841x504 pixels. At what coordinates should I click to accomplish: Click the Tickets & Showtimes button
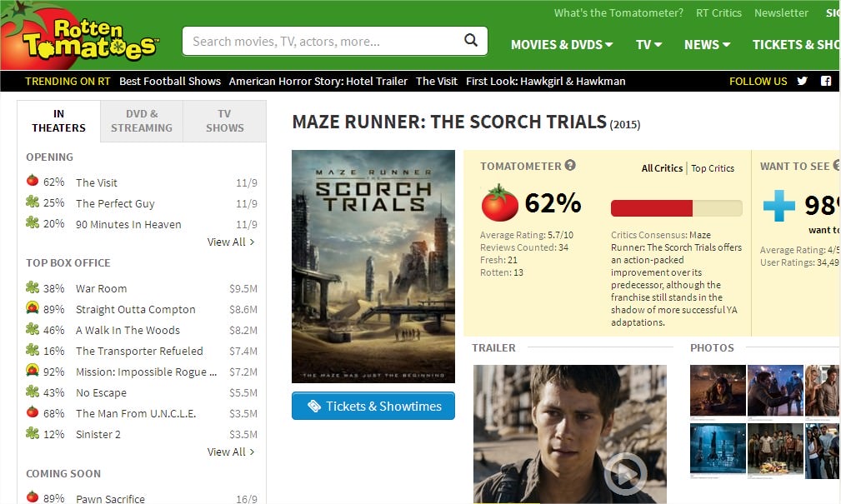(x=373, y=406)
